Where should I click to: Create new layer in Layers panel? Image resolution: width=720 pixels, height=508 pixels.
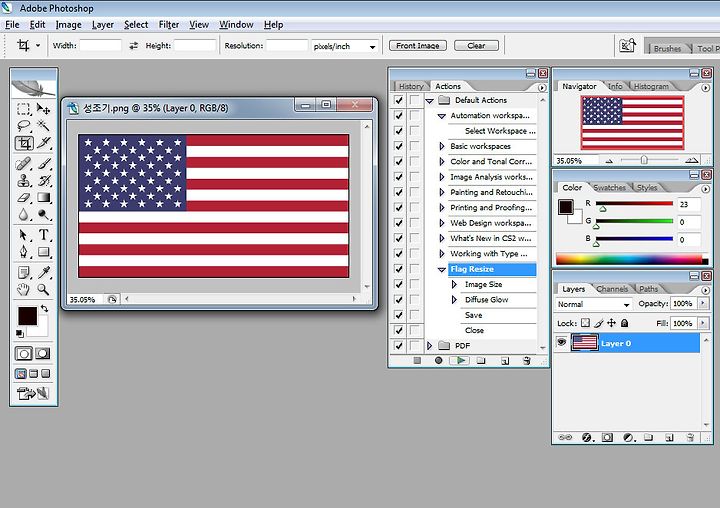[x=669, y=437]
